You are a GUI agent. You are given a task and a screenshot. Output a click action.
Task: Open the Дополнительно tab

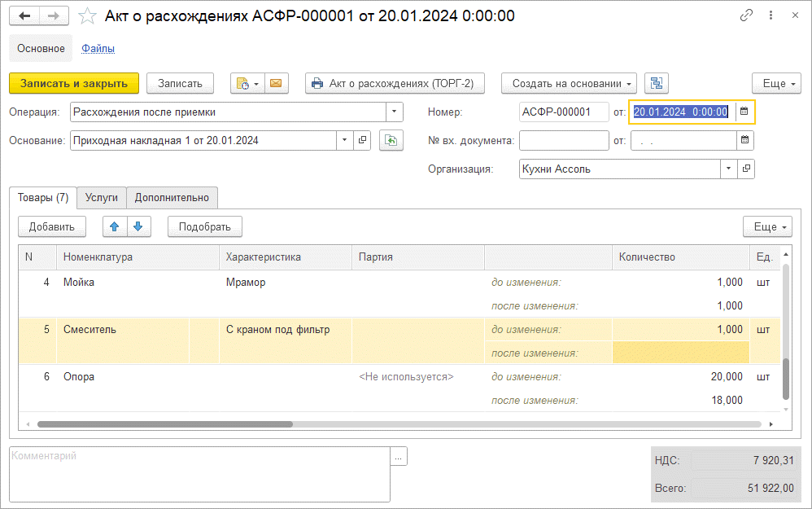(172, 197)
